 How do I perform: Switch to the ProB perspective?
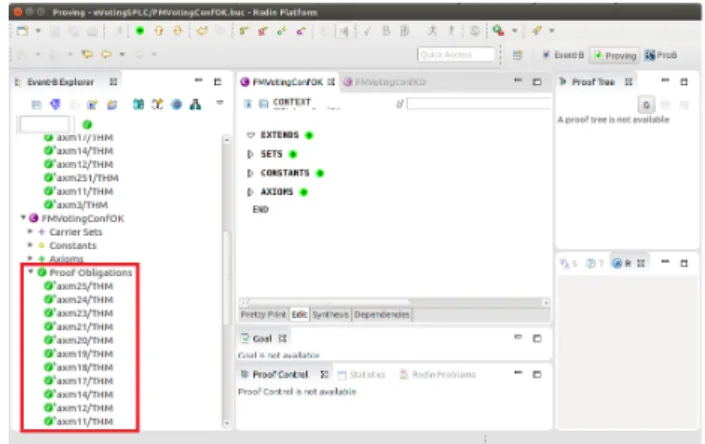tap(661, 55)
